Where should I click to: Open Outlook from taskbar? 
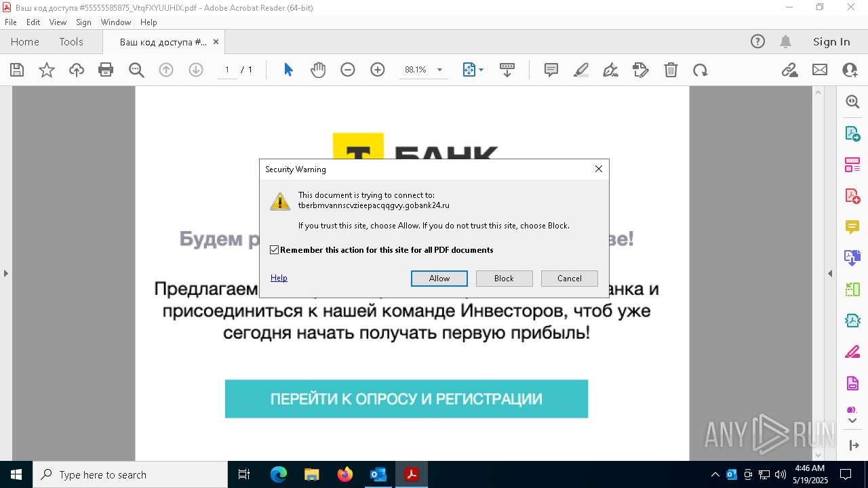[378, 474]
